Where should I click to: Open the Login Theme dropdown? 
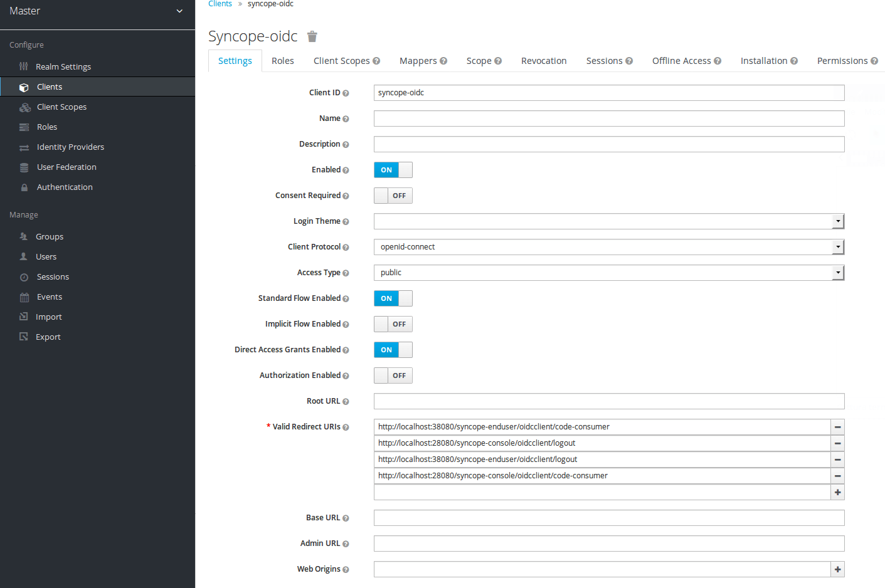coord(609,221)
